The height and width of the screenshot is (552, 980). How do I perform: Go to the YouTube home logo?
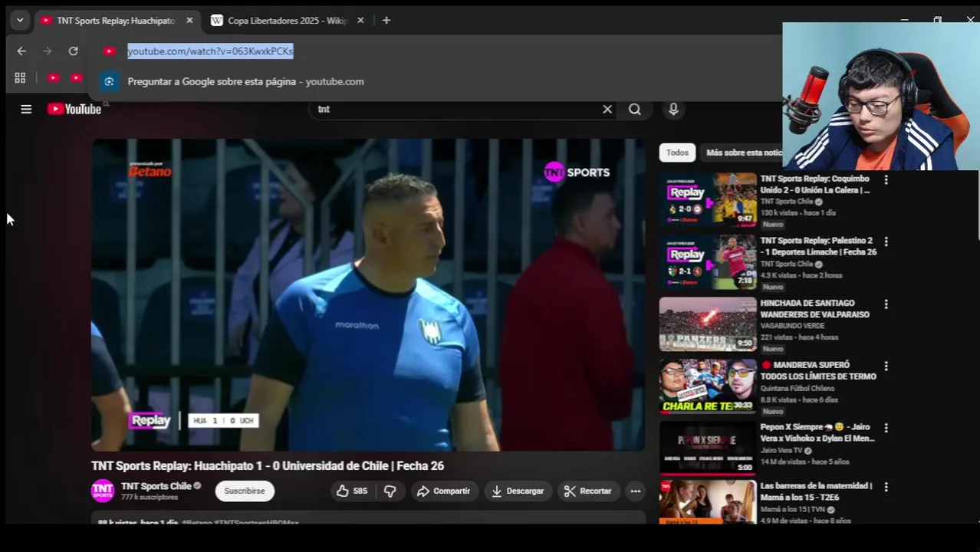tap(74, 109)
